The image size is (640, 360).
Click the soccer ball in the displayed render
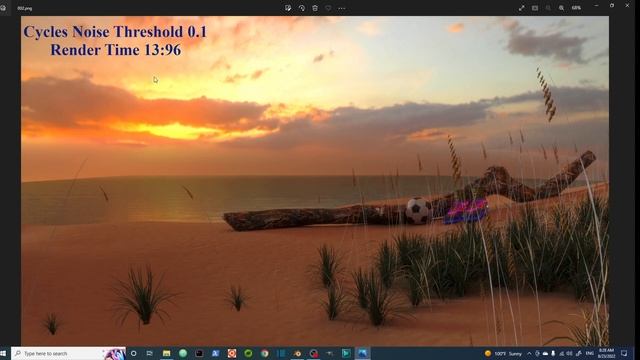pos(418,211)
